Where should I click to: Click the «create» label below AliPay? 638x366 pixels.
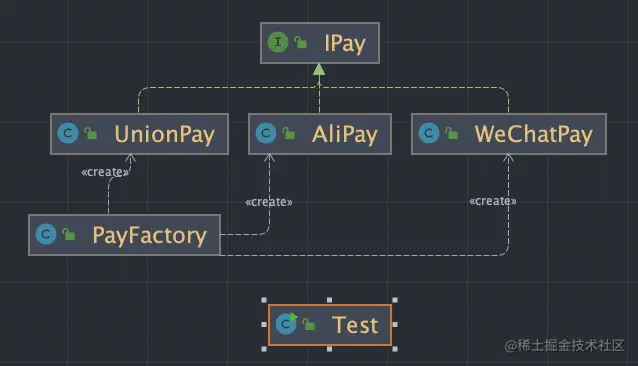pos(269,202)
